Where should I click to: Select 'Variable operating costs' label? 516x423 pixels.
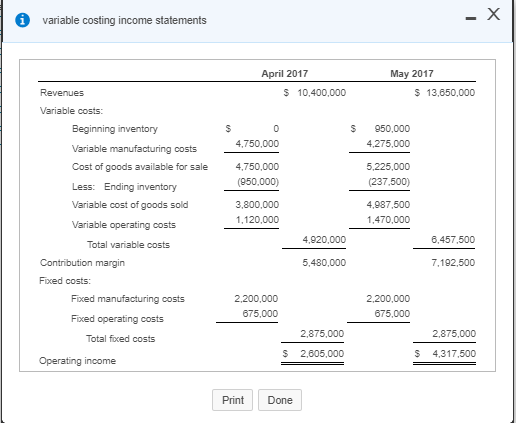(124, 225)
